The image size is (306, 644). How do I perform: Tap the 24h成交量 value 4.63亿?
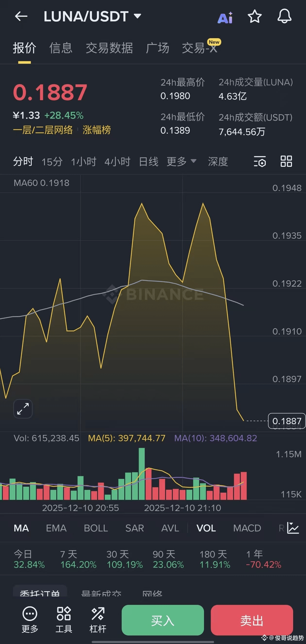pyautogui.click(x=233, y=96)
